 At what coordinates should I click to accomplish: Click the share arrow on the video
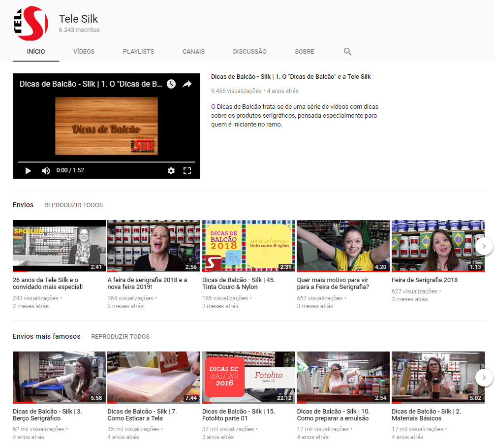point(187,84)
